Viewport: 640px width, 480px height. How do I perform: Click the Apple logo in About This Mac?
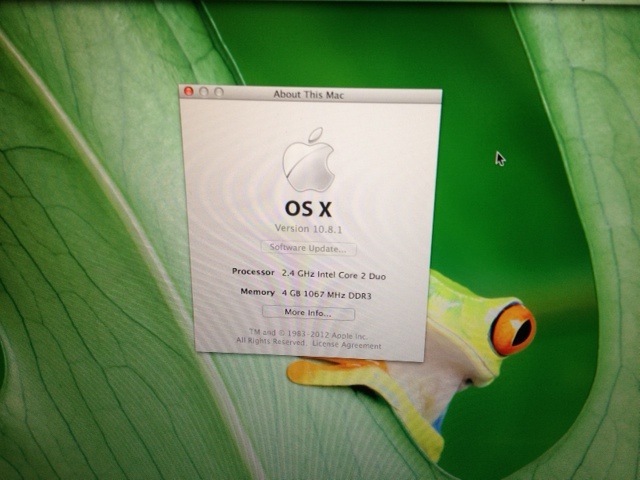point(309,160)
